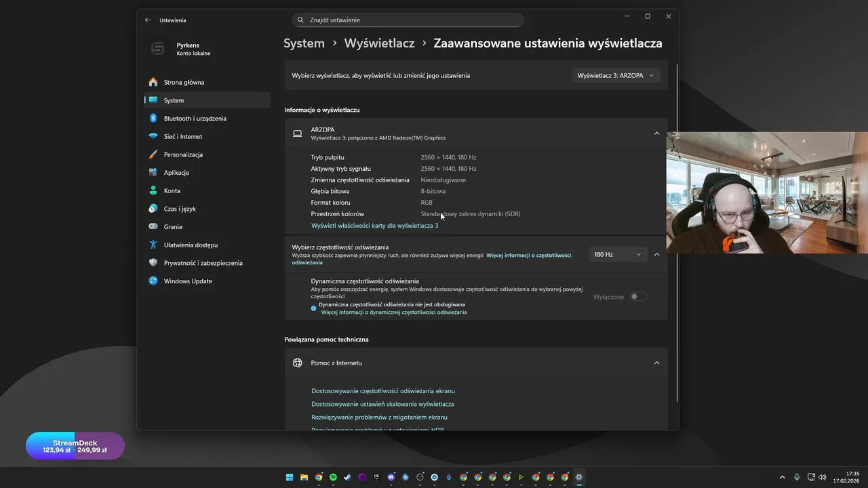Click Standardowy zakres dynamiki (SDR) text
868x488 pixels.
click(x=471, y=214)
